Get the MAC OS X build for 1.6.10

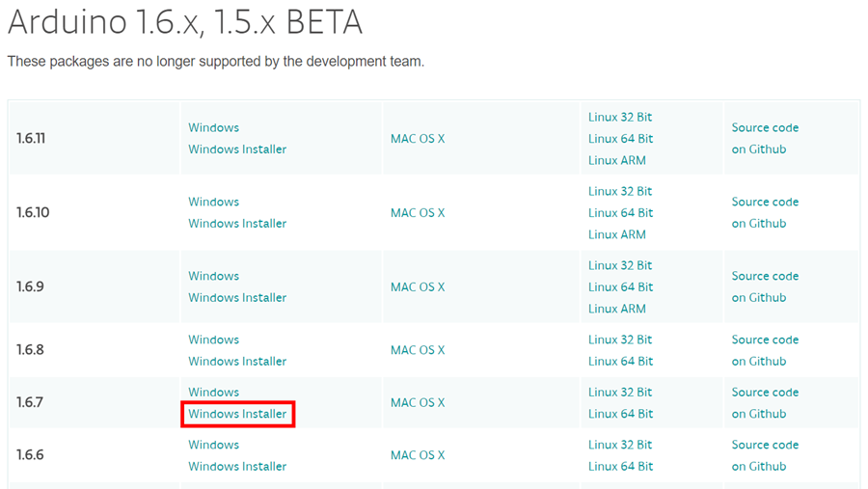[418, 212]
